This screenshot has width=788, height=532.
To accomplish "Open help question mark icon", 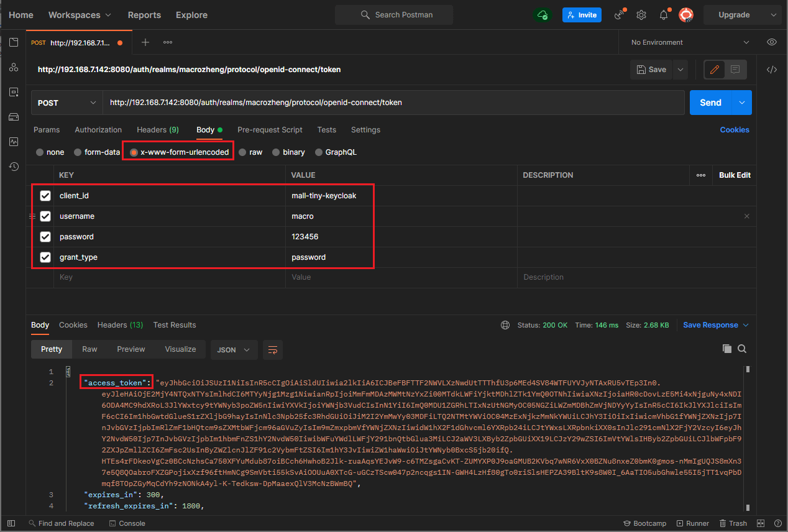I will pyautogui.click(x=777, y=523).
